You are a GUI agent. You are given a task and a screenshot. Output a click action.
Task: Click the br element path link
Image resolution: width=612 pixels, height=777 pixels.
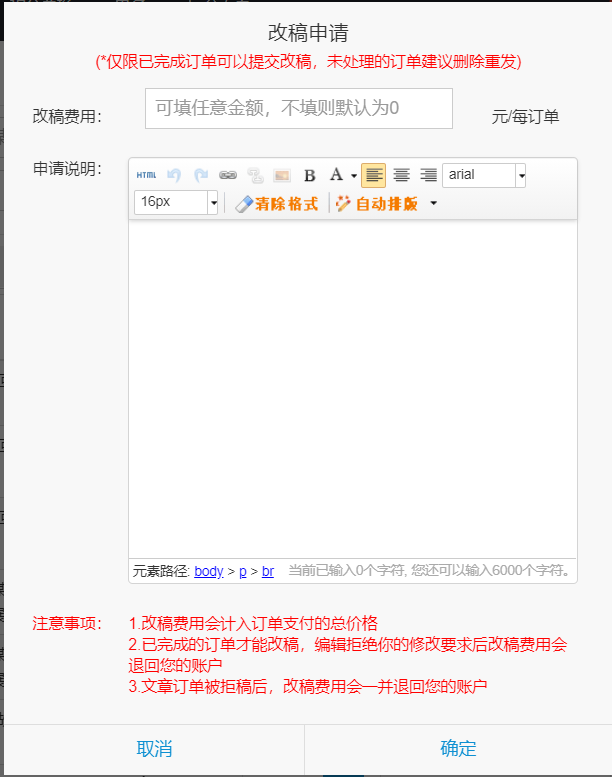coord(268,571)
